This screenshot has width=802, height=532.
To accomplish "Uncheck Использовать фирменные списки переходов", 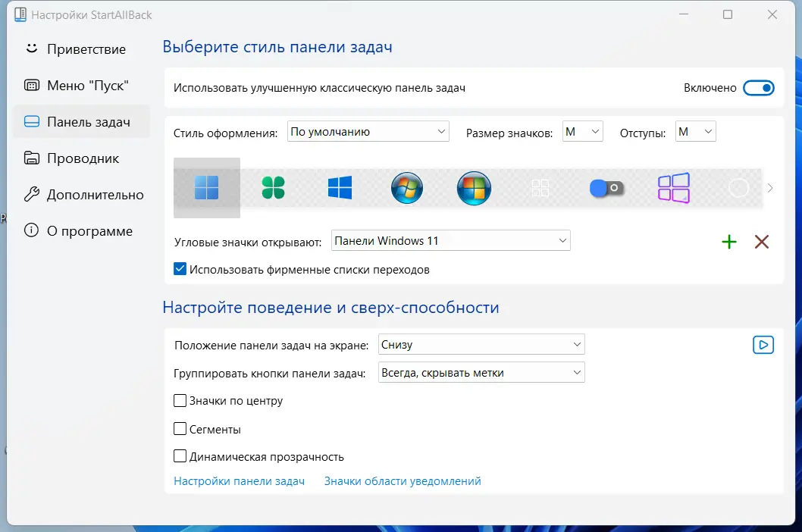I will pos(180,268).
